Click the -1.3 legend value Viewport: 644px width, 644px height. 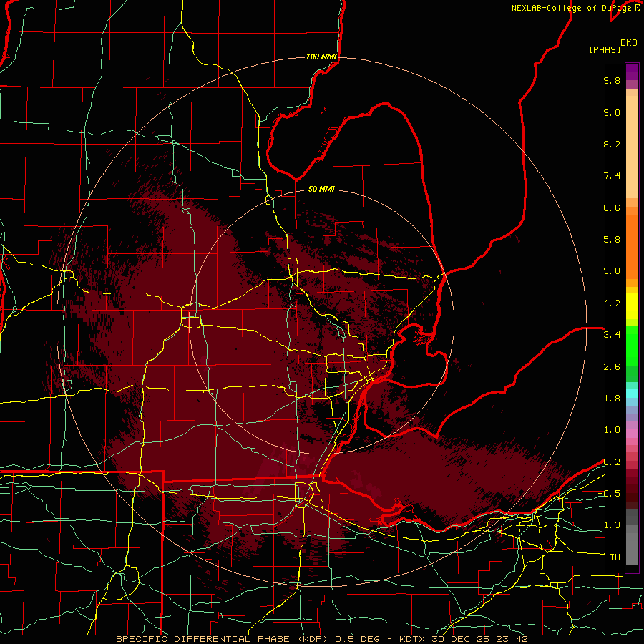coord(609,525)
